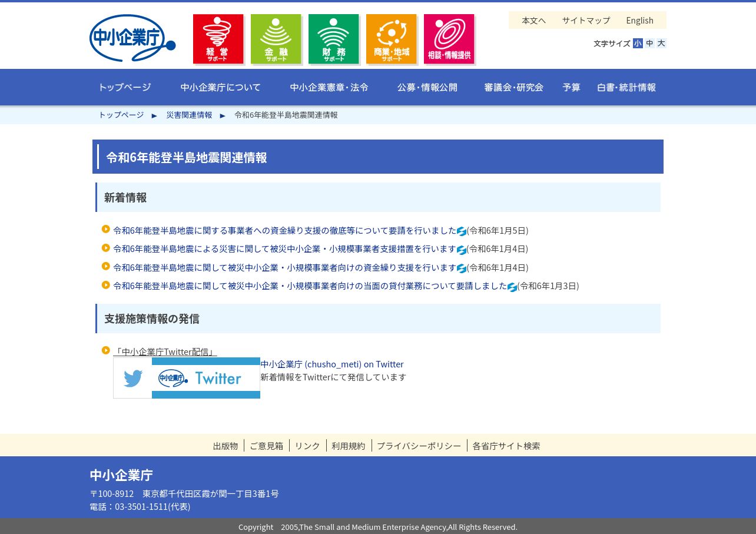Click the 電話：03-3501-1511(代表) footer text
This screenshot has width=756, height=534.
click(140, 506)
